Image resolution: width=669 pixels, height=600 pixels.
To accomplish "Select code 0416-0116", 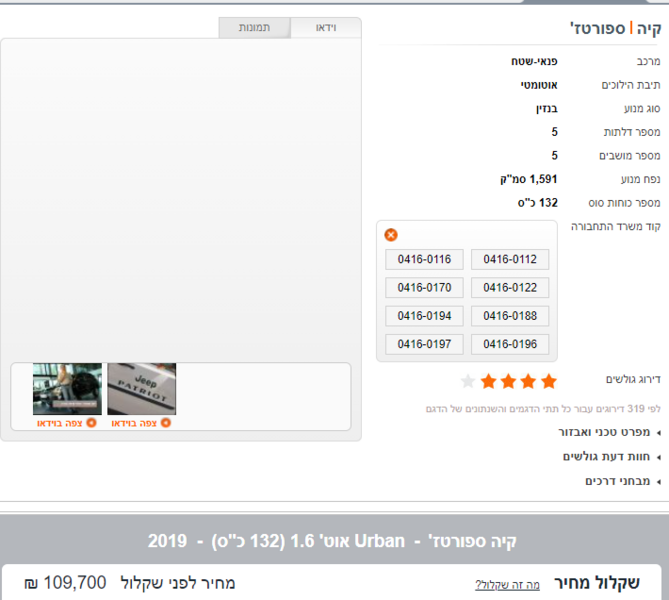I will (x=424, y=259).
